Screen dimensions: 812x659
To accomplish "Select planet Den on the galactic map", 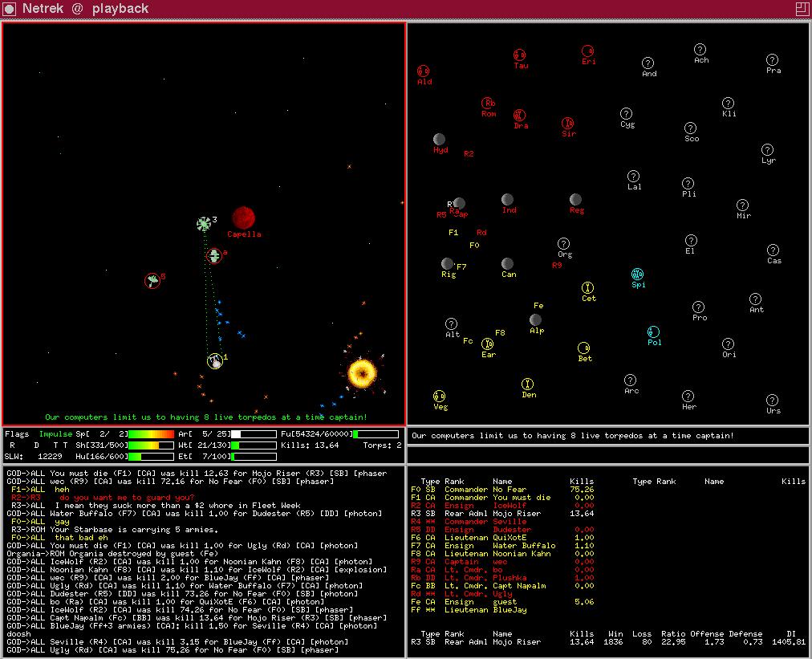I will [x=527, y=384].
